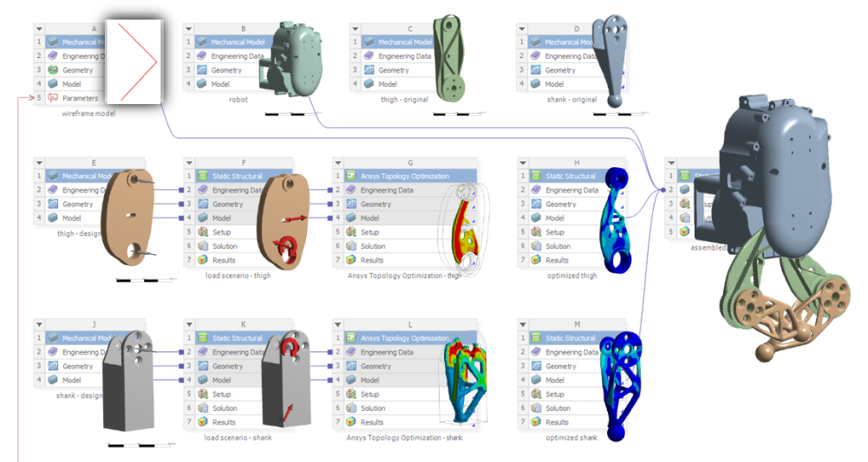Open the system J dropdown arrow

click(x=39, y=325)
